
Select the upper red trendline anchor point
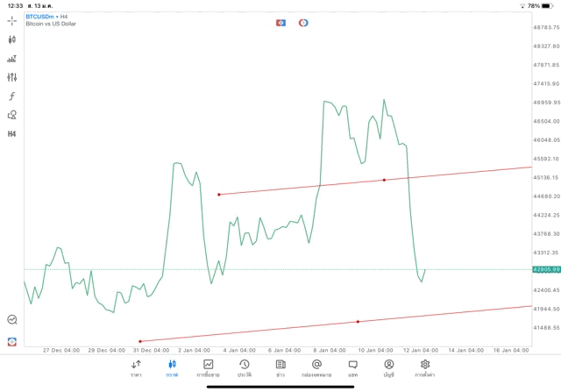point(384,181)
